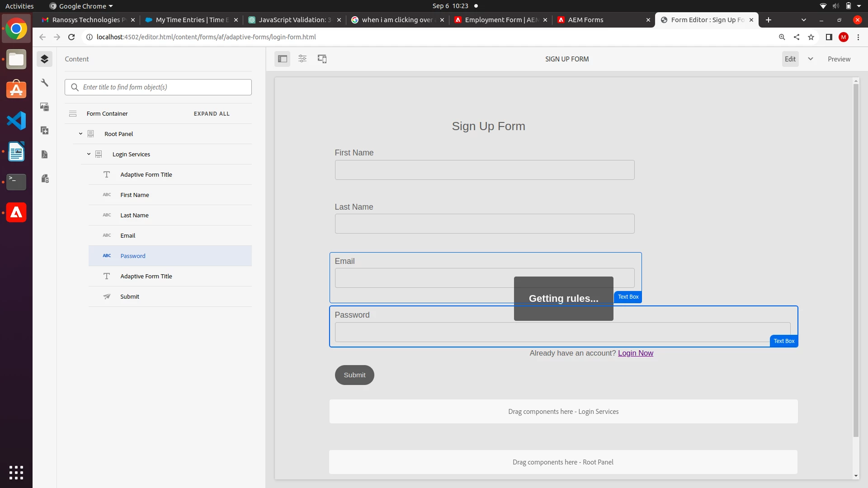This screenshot has width=868, height=488.
Task: Open the wrench properties sidebar icon
Action: 44,83
